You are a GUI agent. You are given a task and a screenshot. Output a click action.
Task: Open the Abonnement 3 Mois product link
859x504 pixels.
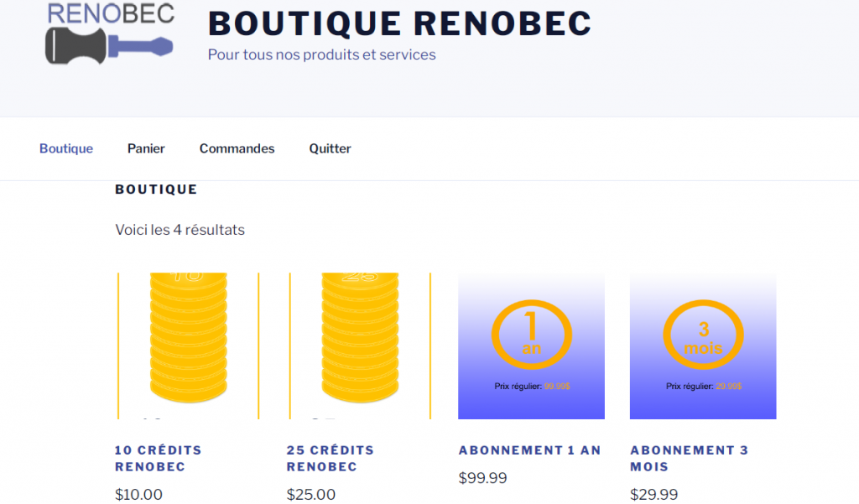pyautogui.click(x=689, y=458)
